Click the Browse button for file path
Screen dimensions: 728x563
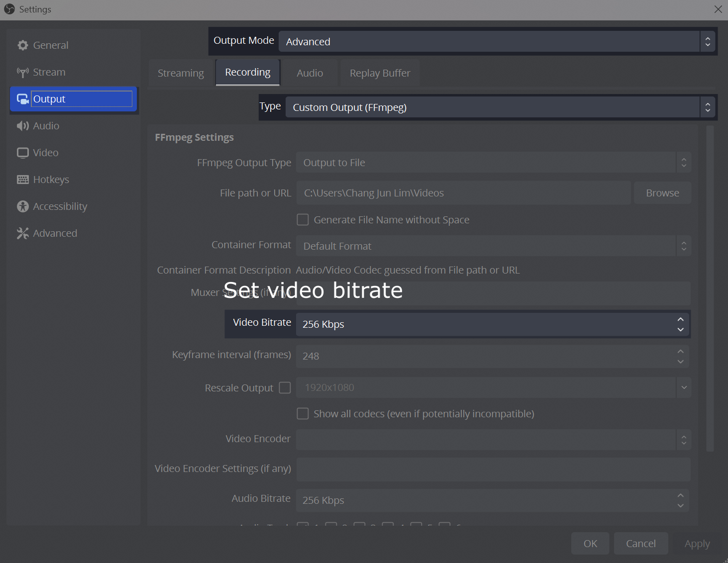[x=662, y=192]
